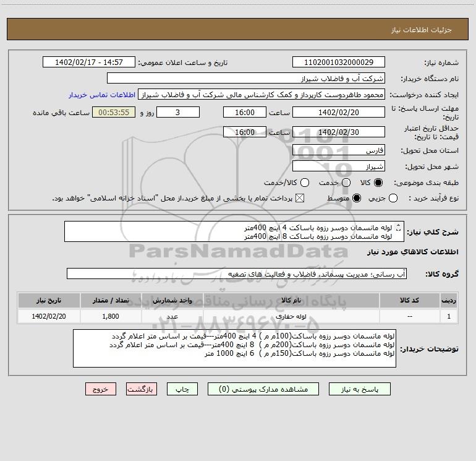Click the کد کالا column header
This screenshot has height=461, width=476.
click(409, 301)
